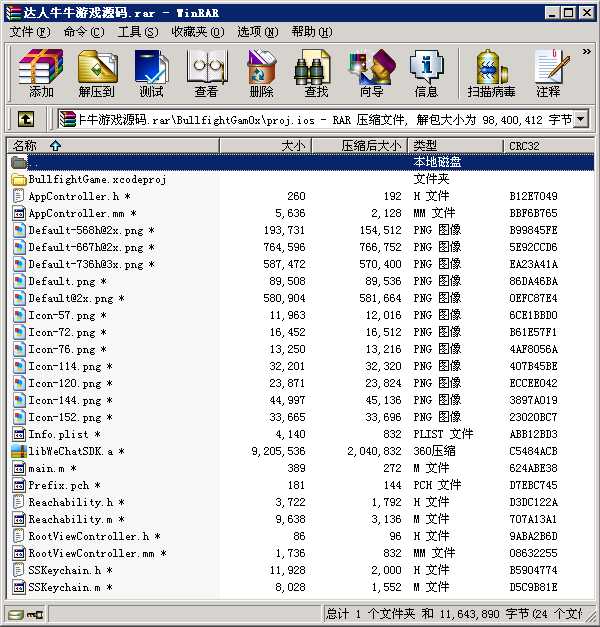Open the Help (帮助) menu
The image size is (600, 627).
(312, 32)
